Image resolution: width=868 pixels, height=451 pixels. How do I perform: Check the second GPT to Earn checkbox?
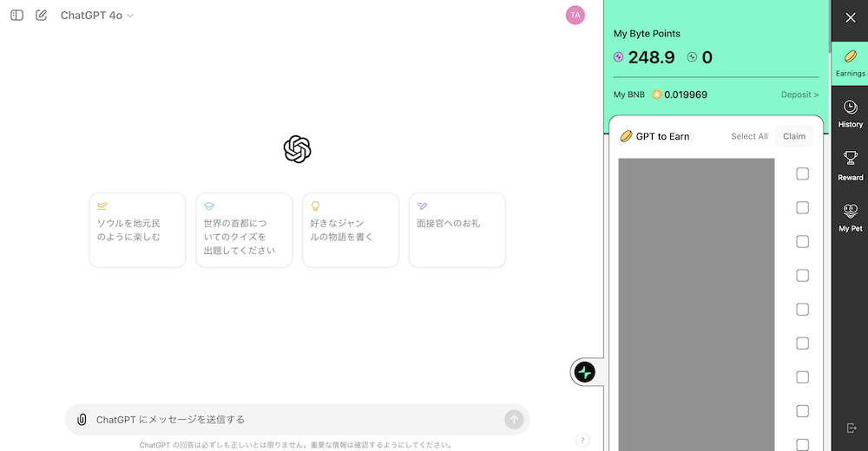[x=802, y=207]
